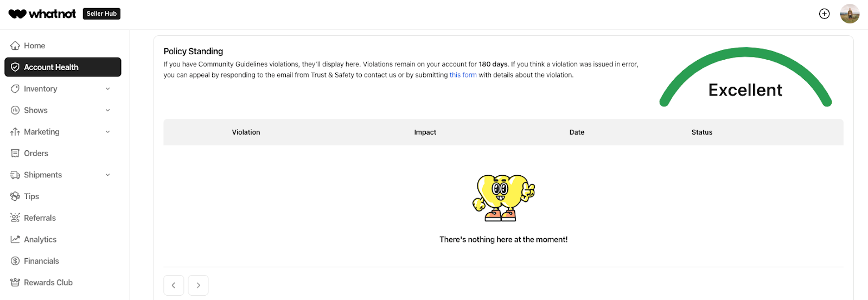This screenshot has width=868, height=300.
Task: Select Account Health in the sidebar
Action: click(x=62, y=67)
